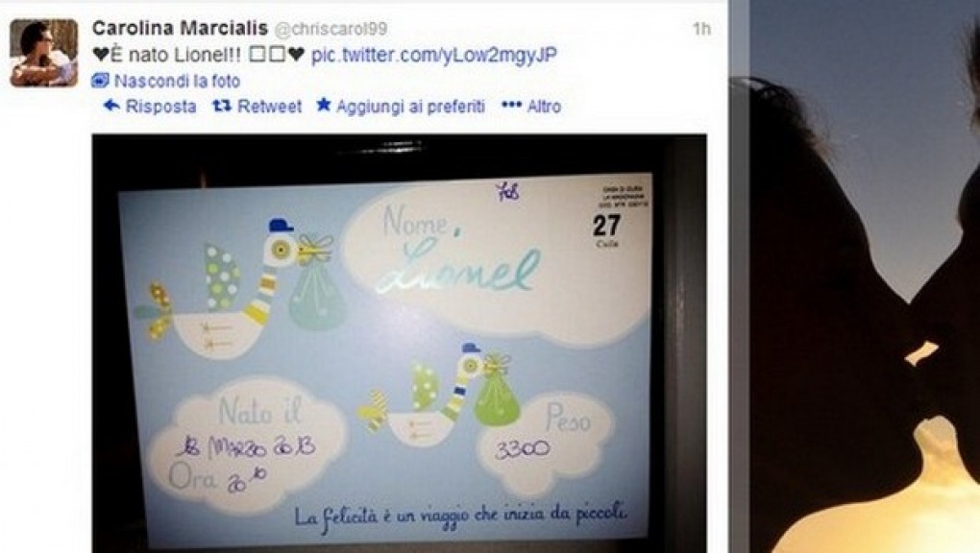
Task: Open the Carolina Marcialis name link
Action: tap(180, 28)
